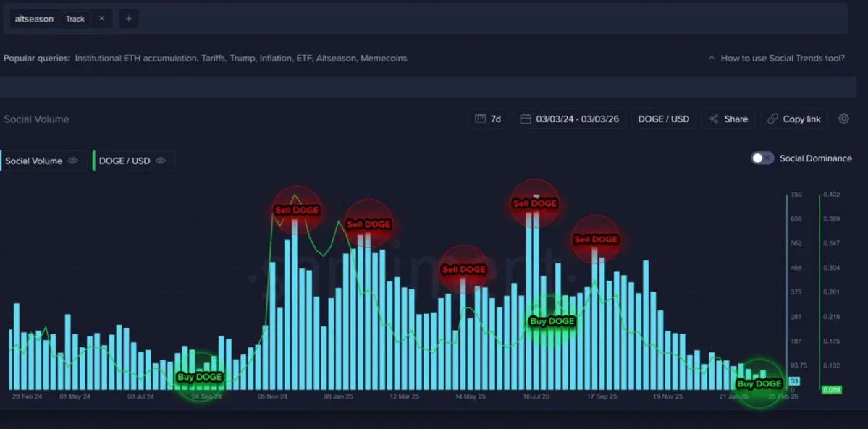Toggle Social Volume visibility eye icon
868x429 pixels.
72,161
